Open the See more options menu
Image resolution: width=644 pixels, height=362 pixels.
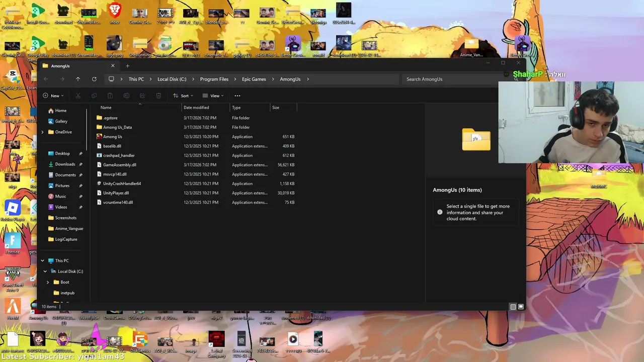(x=237, y=96)
